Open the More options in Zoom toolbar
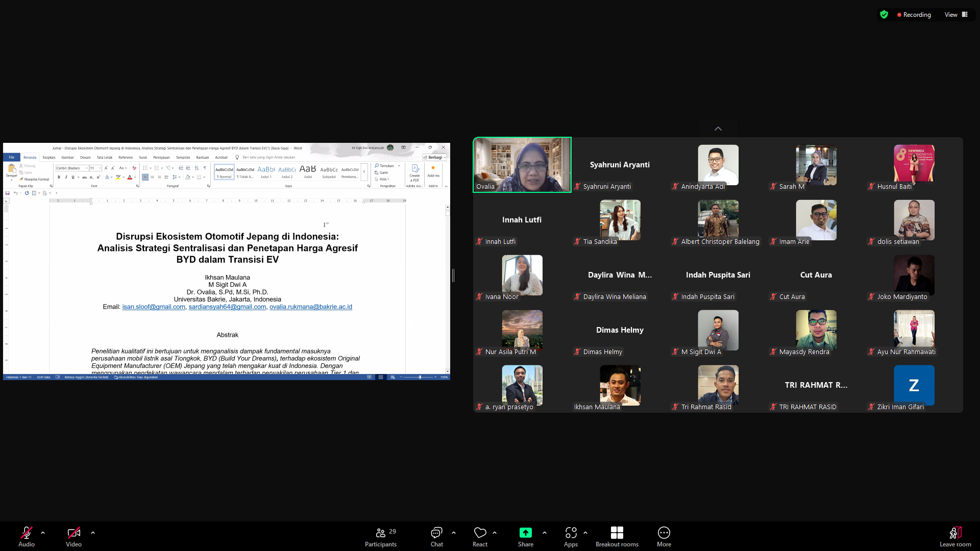Screen dimensions: 980x551 point(664,537)
